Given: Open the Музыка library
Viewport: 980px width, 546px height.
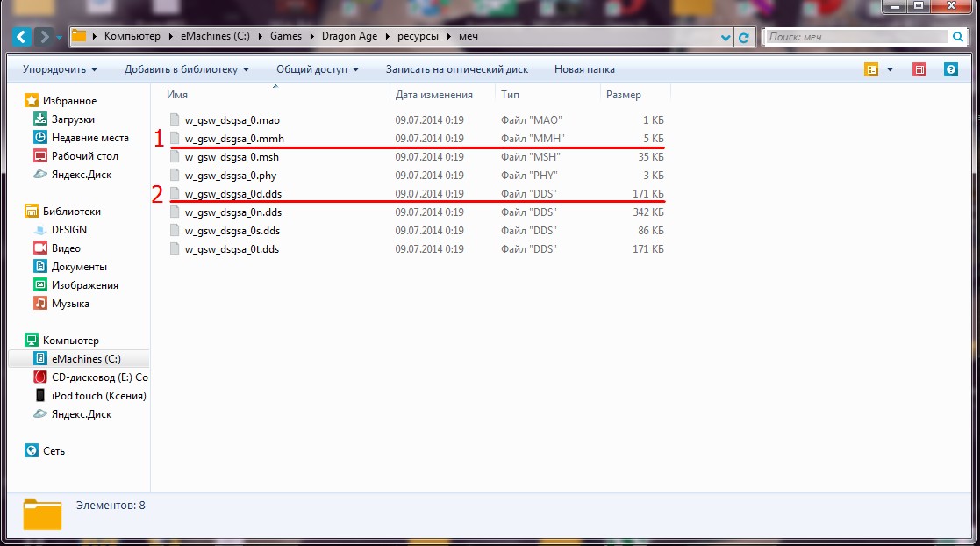Looking at the screenshot, I should click(70, 304).
